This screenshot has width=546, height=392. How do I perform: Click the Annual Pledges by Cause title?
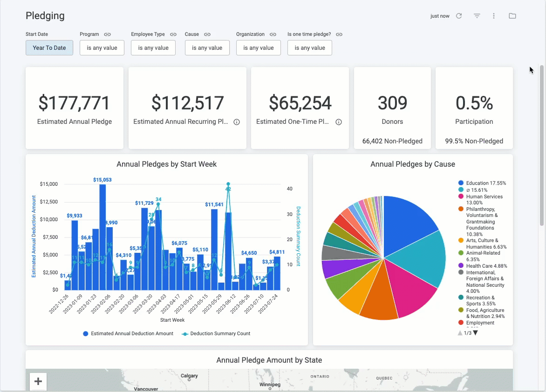pyautogui.click(x=413, y=164)
